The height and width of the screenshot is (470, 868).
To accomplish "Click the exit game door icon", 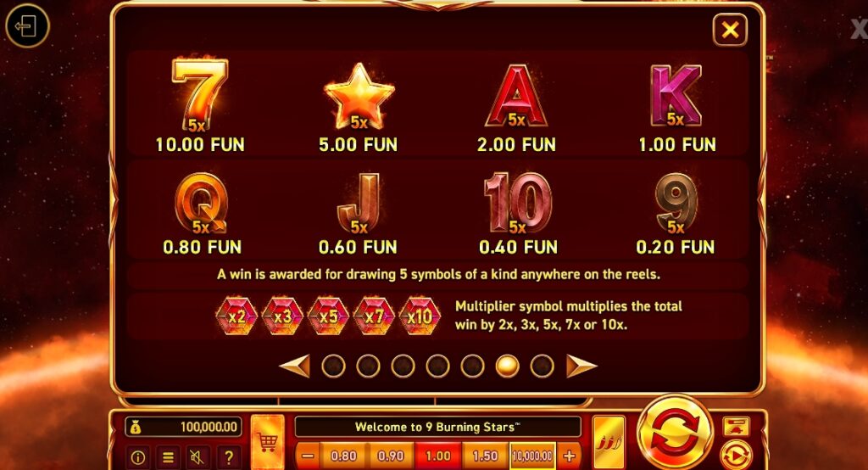I will pos(27,25).
